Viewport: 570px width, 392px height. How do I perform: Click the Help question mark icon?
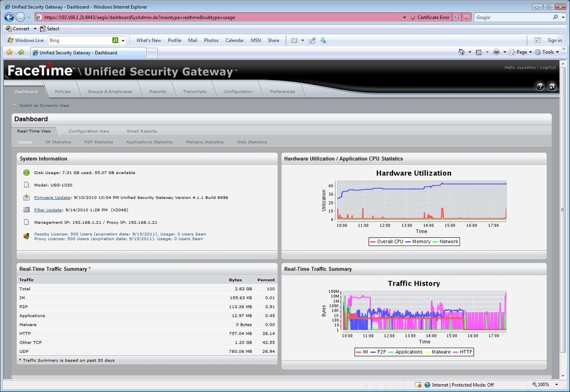pos(541,87)
